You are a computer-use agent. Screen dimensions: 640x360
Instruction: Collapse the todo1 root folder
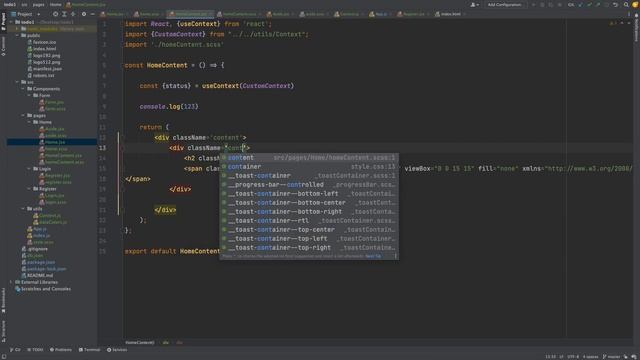point(12,22)
